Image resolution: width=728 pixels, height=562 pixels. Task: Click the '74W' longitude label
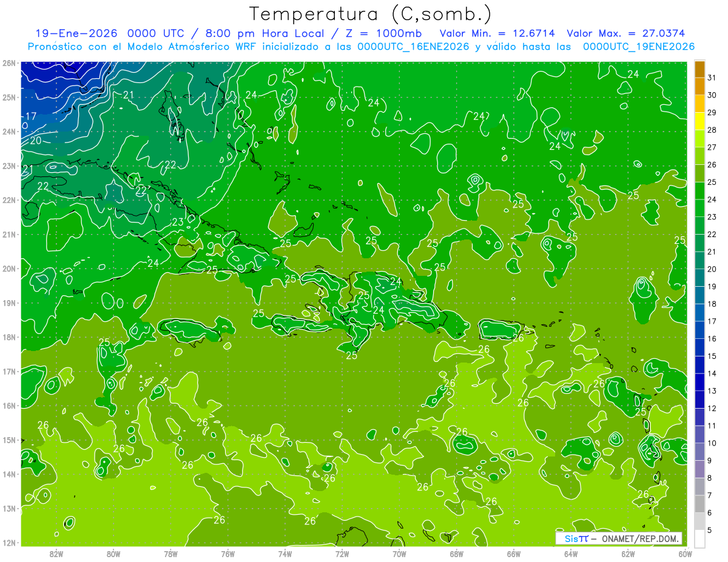click(285, 554)
